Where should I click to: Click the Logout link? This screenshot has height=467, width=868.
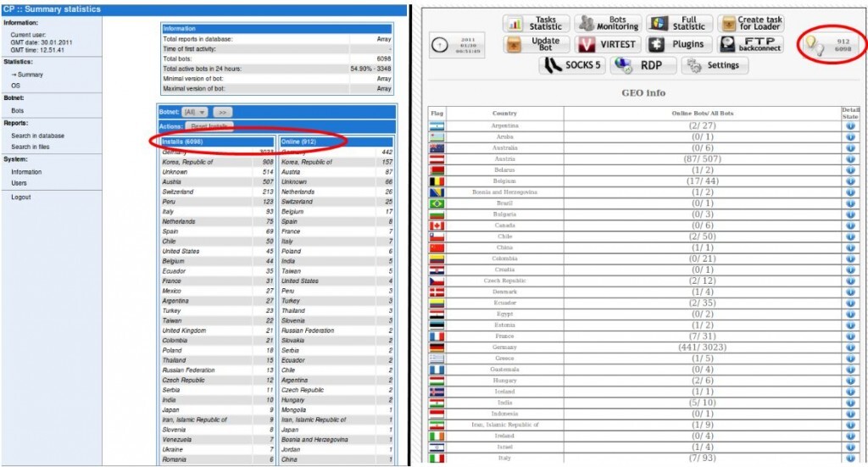[x=21, y=197]
